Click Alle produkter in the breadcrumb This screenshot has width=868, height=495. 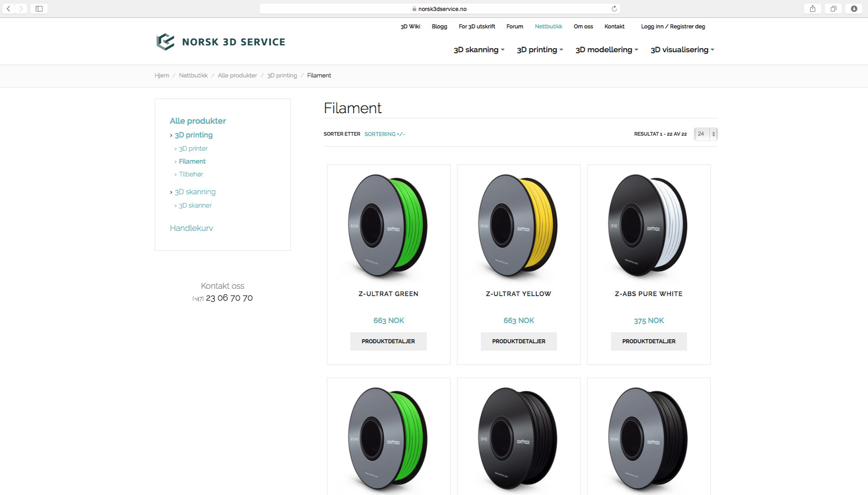click(237, 76)
